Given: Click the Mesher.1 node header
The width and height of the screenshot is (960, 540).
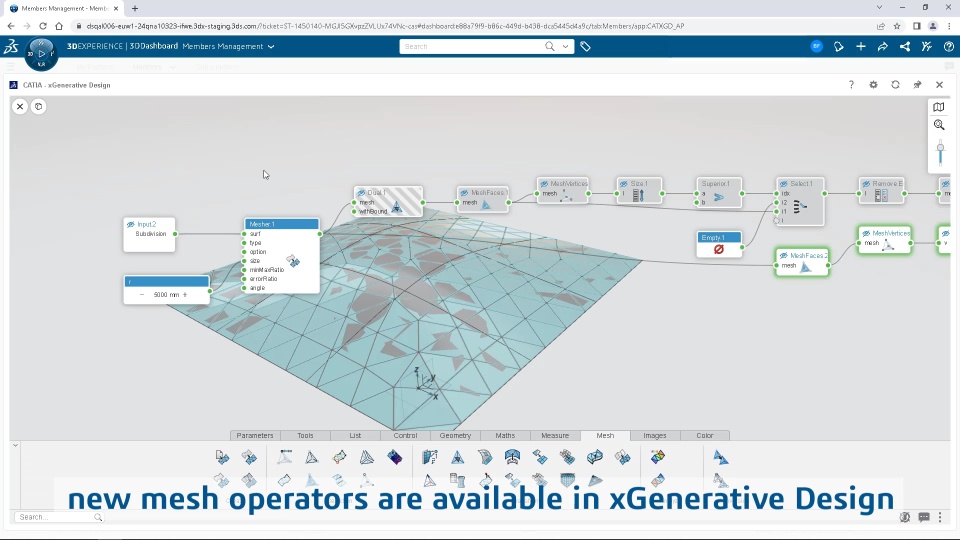Looking at the screenshot, I should [282, 224].
